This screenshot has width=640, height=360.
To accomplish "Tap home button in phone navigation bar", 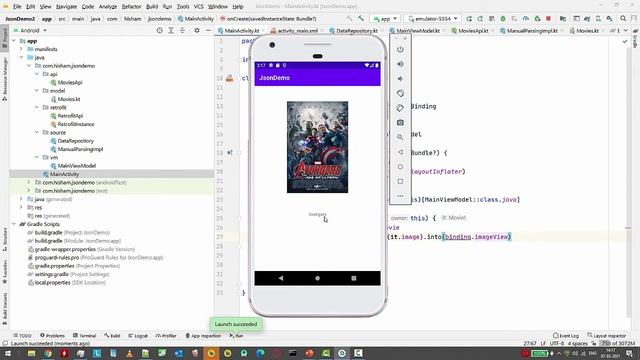I will click(x=318, y=278).
